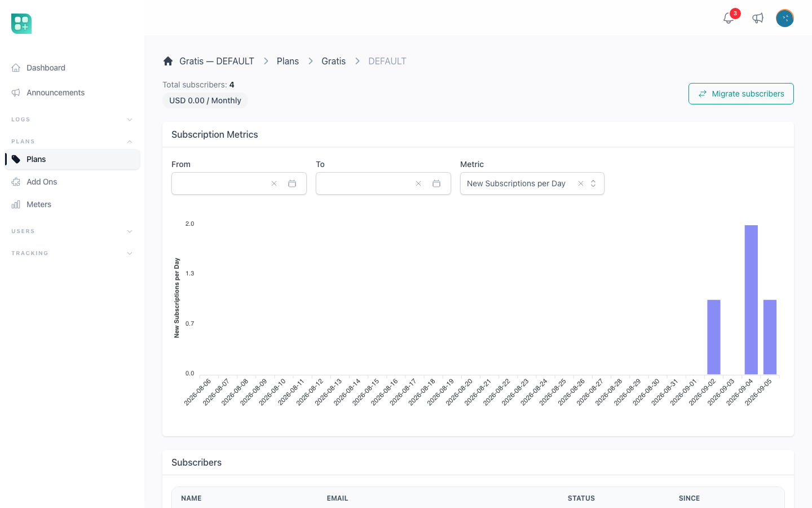This screenshot has width=812, height=508.
Task: Open the To date calendar picker
Action: point(436,183)
